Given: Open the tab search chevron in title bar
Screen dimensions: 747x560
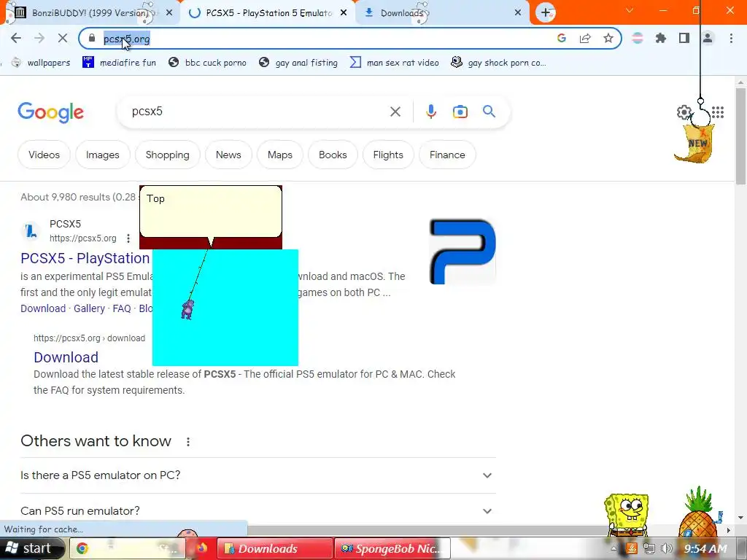Looking at the screenshot, I should click(x=630, y=10).
